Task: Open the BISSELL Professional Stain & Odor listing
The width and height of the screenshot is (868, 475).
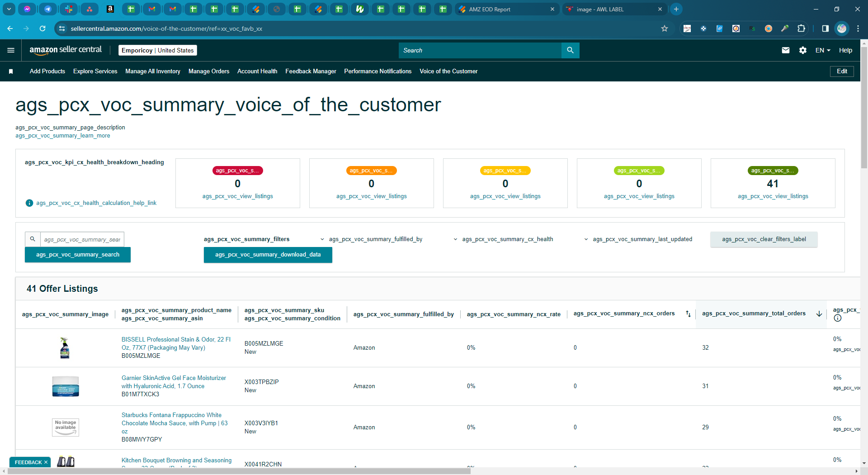Action: pyautogui.click(x=176, y=343)
